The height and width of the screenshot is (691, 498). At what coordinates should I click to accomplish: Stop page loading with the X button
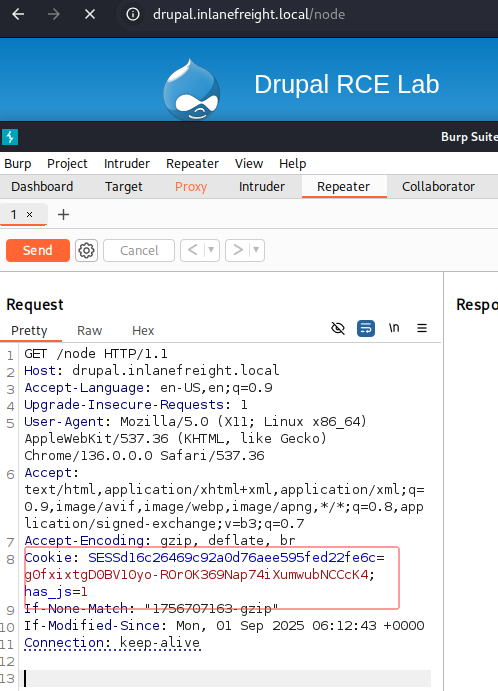tap(90, 14)
